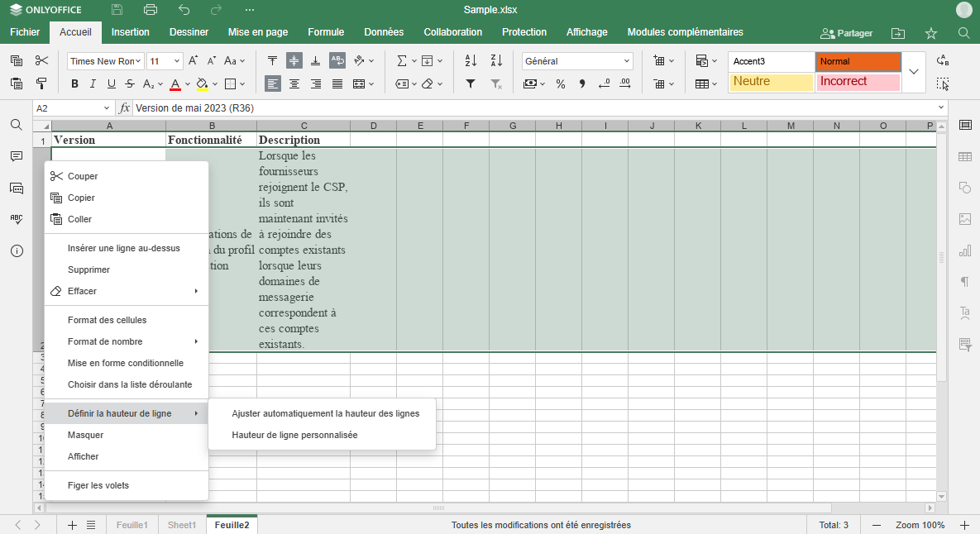Click the Search icon in the left sidebar
This screenshot has width=980, height=534.
pyautogui.click(x=16, y=126)
